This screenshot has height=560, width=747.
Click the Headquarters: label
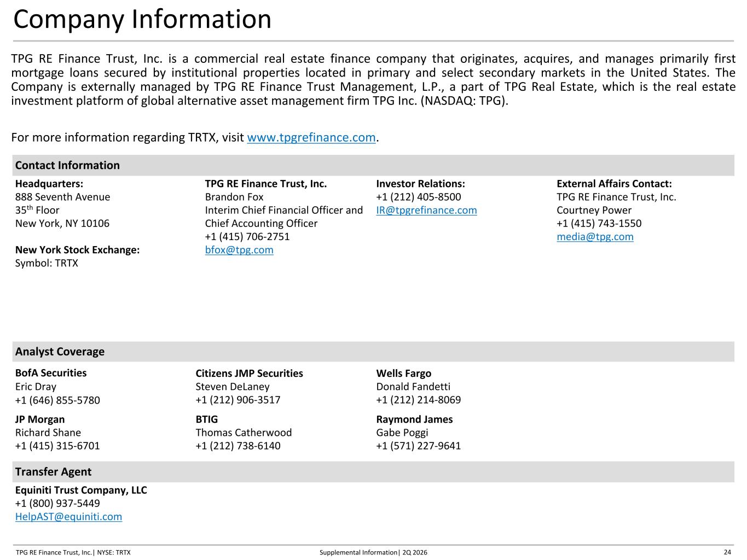click(x=49, y=184)
